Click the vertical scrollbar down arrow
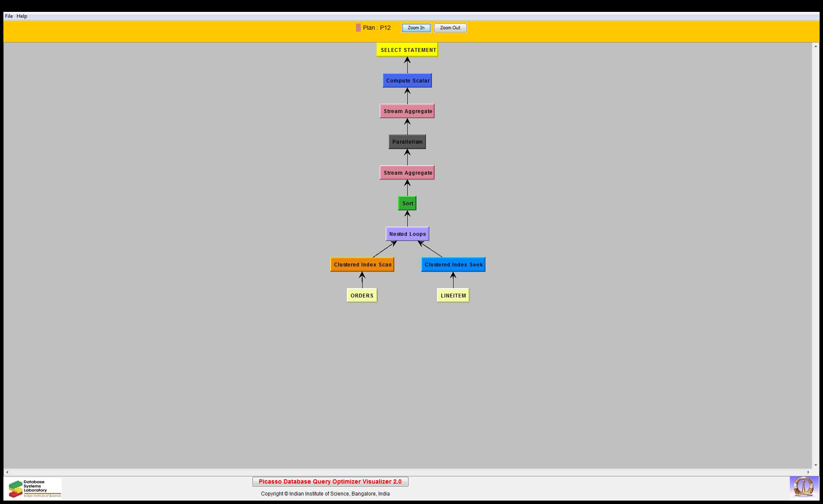Viewport: 823px width, 504px height. pos(815,465)
